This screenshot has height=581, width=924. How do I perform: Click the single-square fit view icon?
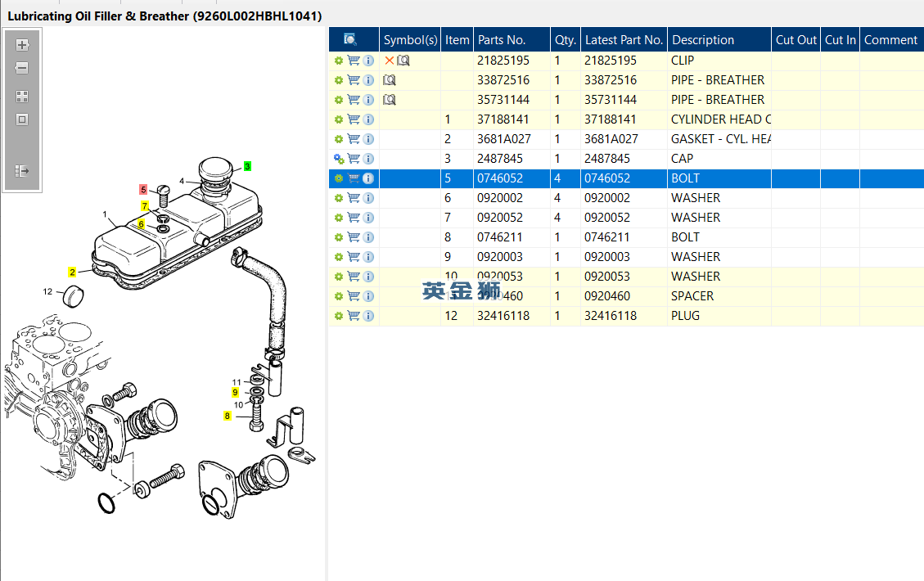pos(22,119)
